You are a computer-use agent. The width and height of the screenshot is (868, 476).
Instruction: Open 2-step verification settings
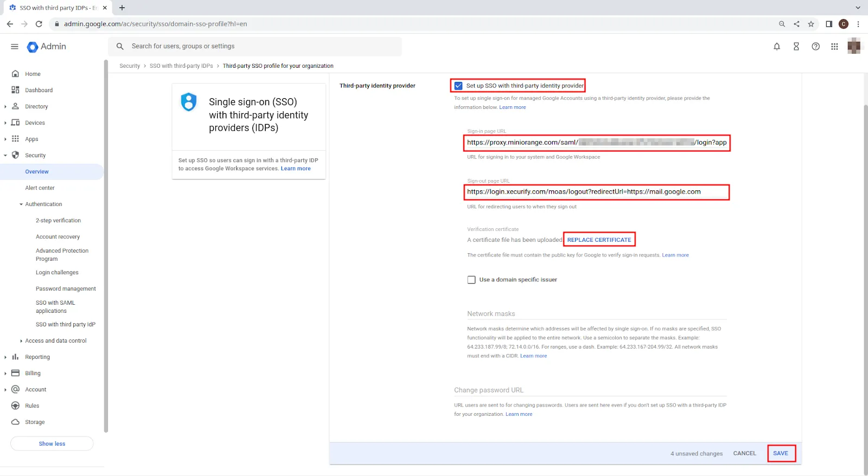tap(58, 221)
